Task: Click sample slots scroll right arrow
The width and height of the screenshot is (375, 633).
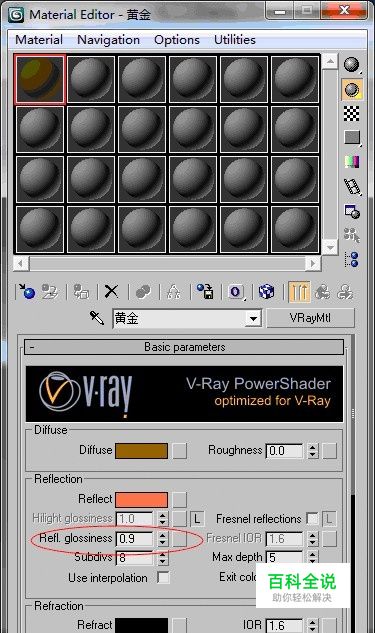Action: [x=312, y=264]
